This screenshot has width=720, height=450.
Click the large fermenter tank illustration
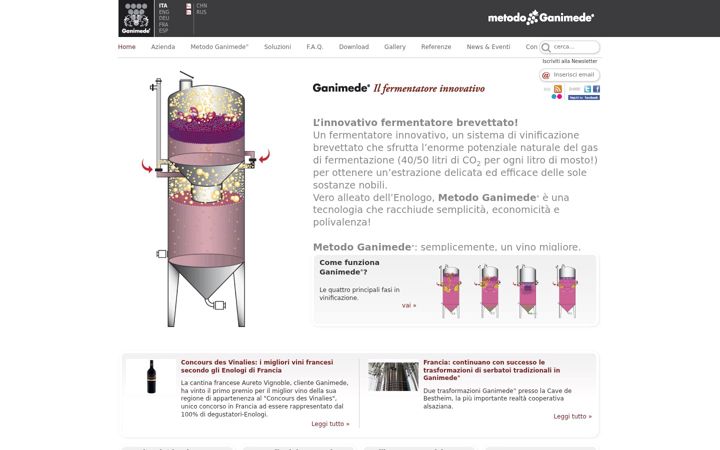pyautogui.click(x=206, y=199)
